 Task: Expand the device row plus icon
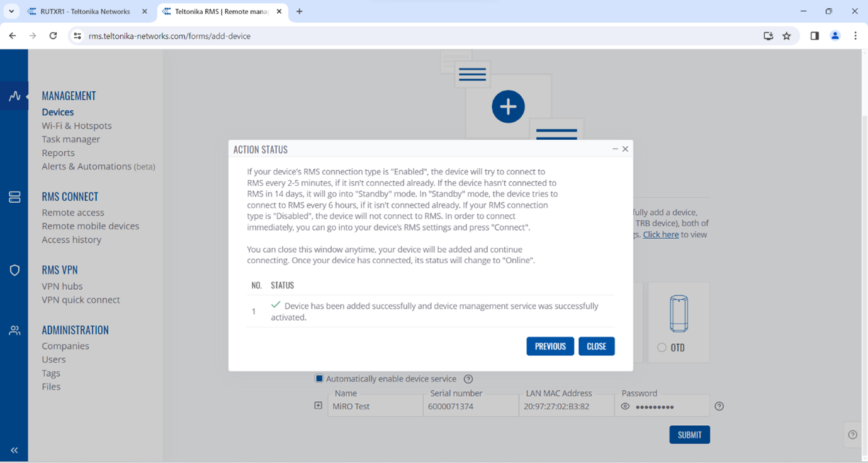318,406
